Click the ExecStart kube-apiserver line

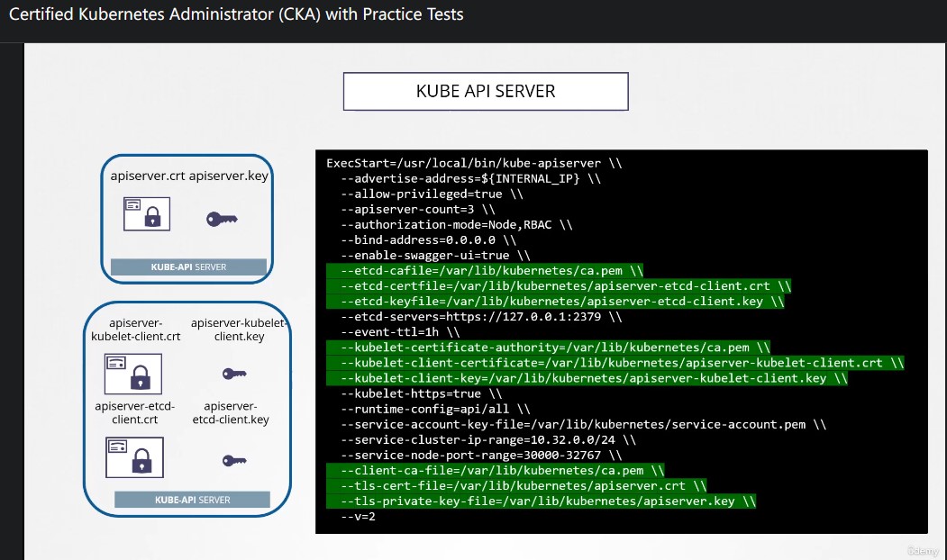pyautogui.click(x=474, y=163)
